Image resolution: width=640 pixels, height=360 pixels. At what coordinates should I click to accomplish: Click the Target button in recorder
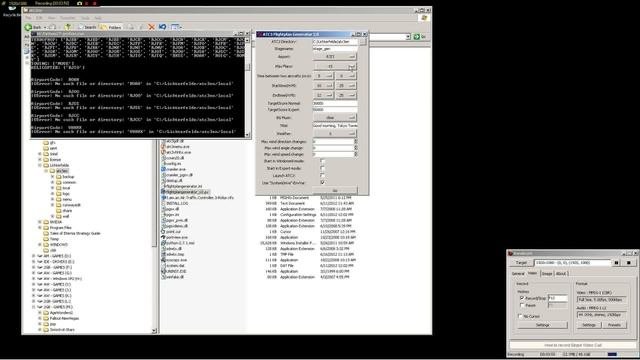coord(521,263)
